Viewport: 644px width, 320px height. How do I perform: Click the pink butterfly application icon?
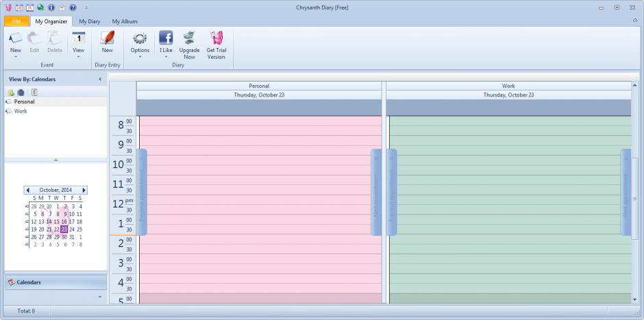tap(8, 8)
